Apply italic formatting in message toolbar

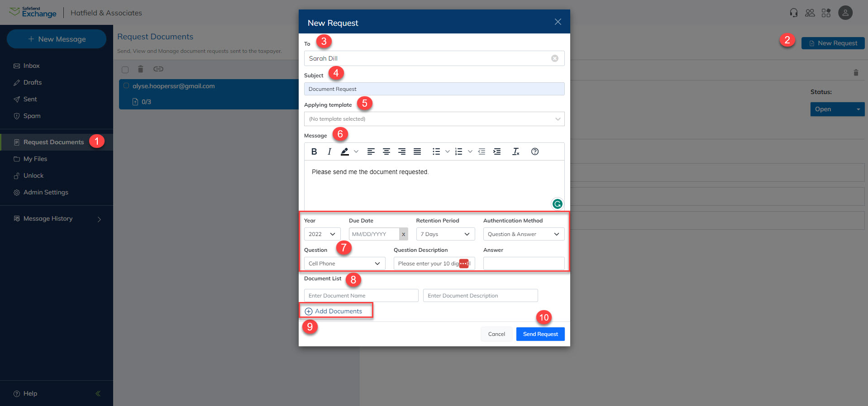tap(329, 151)
